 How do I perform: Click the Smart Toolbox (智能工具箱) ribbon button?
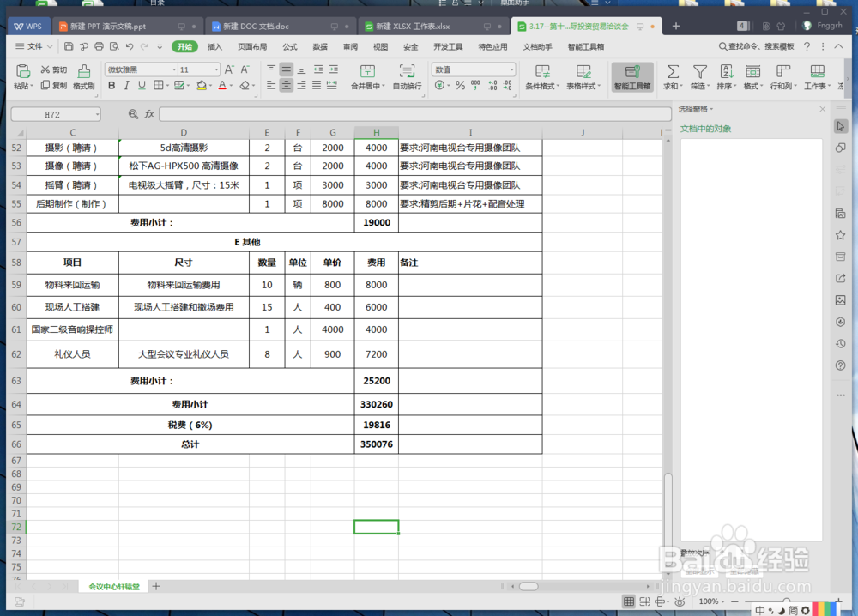632,76
